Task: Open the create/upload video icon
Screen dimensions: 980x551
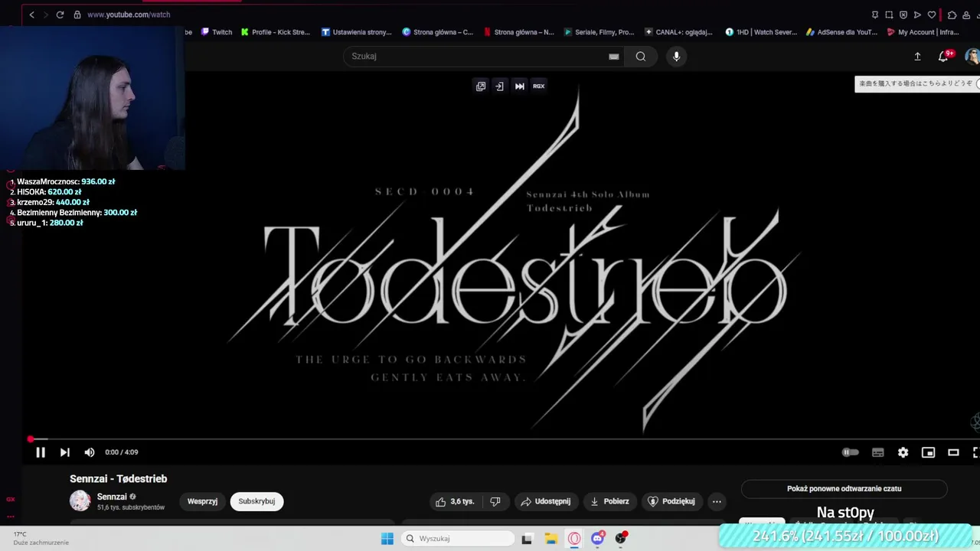Action: tap(917, 56)
